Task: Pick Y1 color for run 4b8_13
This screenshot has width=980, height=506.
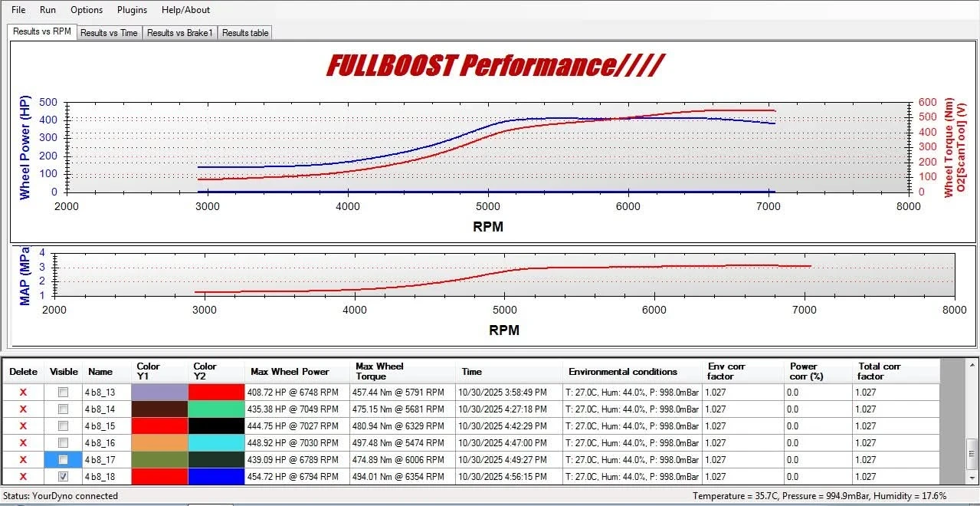Action: pyautogui.click(x=159, y=392)
